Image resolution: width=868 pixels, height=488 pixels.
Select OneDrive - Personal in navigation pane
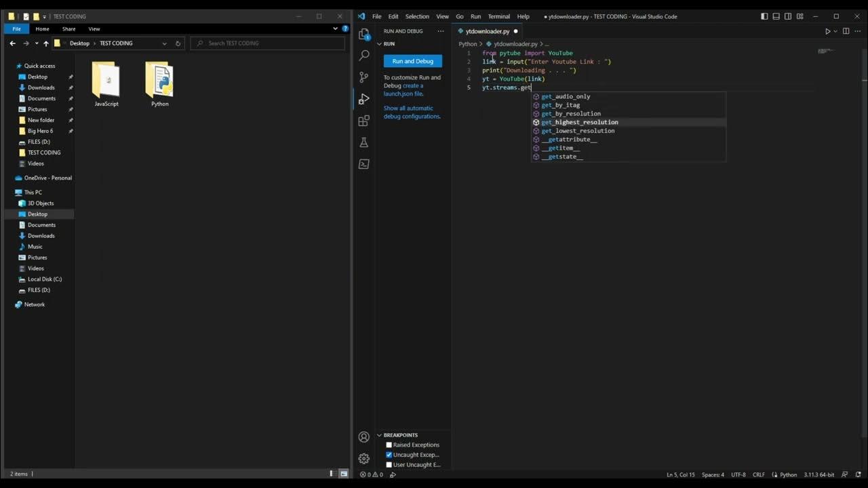[43, 178]
